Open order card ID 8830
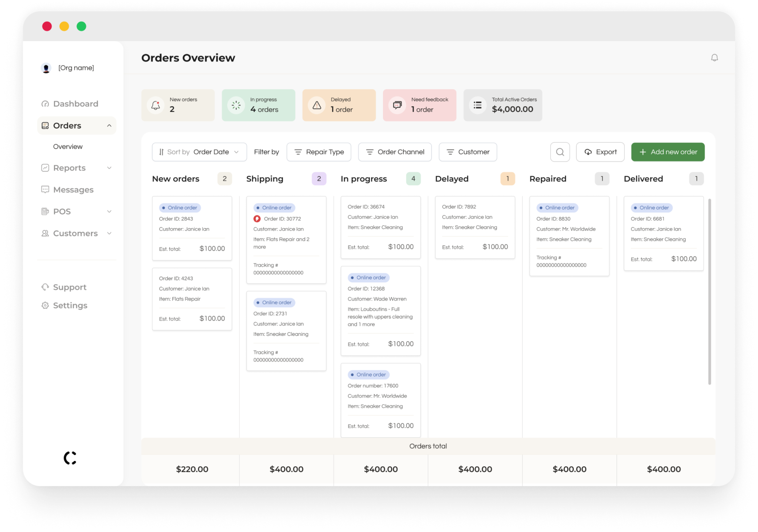 [569, 236]
